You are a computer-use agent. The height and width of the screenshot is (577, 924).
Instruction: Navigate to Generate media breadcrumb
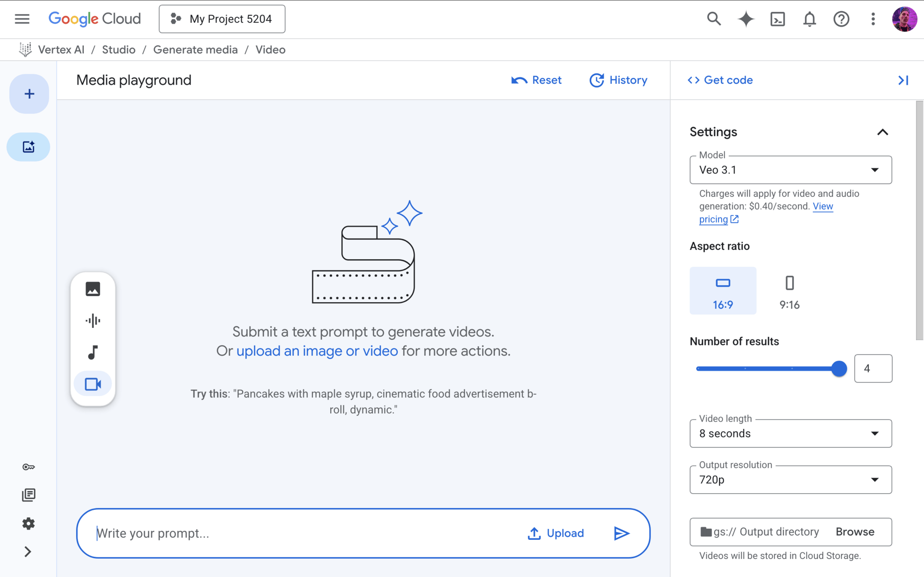195,50
